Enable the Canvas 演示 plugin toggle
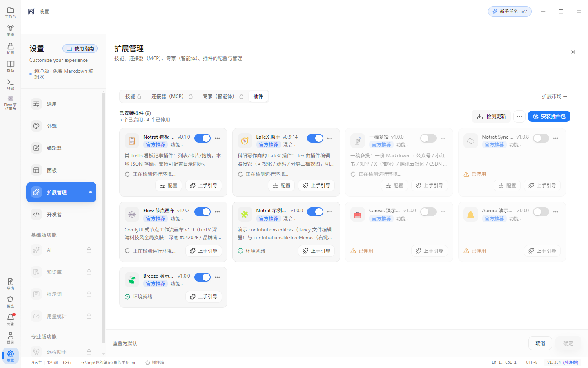 pyautogui.click(x=428, y=212)
